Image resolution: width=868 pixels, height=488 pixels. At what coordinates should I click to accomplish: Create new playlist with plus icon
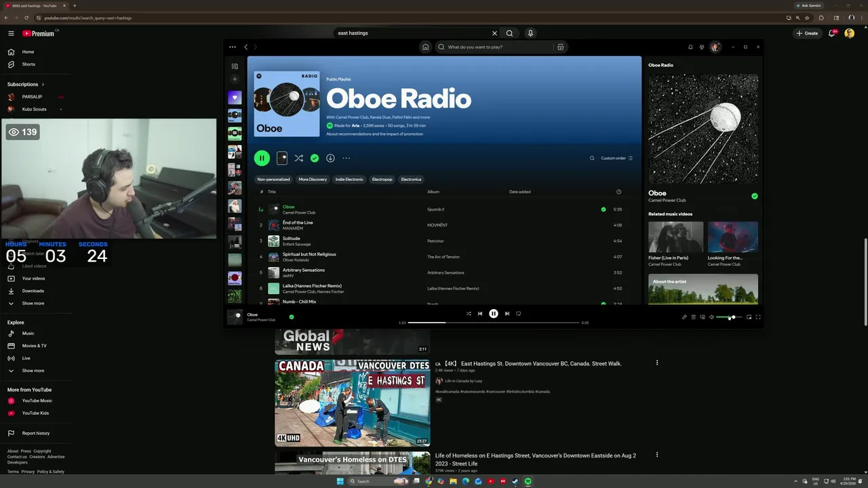pos(235,79)
